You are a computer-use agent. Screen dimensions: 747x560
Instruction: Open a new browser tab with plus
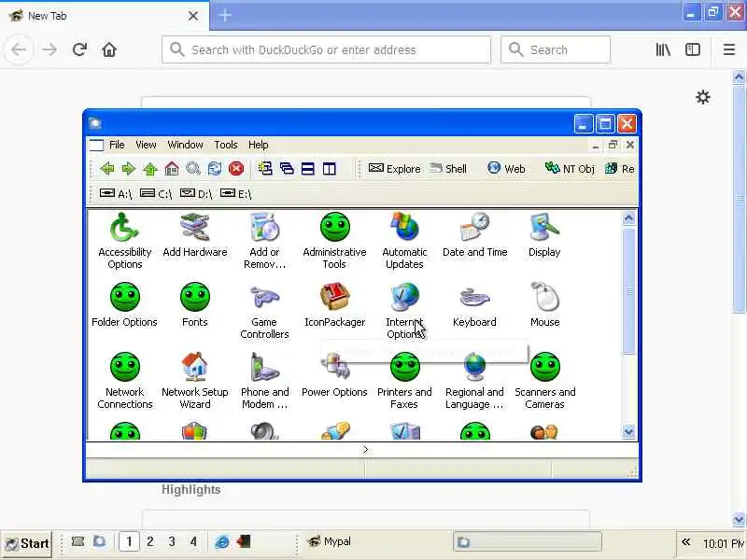click(x=225, y=15)
